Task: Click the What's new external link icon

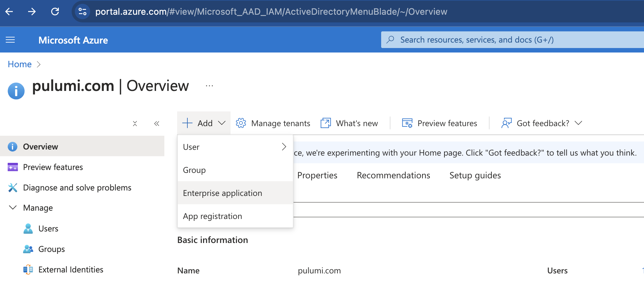Action: [326, 123]
